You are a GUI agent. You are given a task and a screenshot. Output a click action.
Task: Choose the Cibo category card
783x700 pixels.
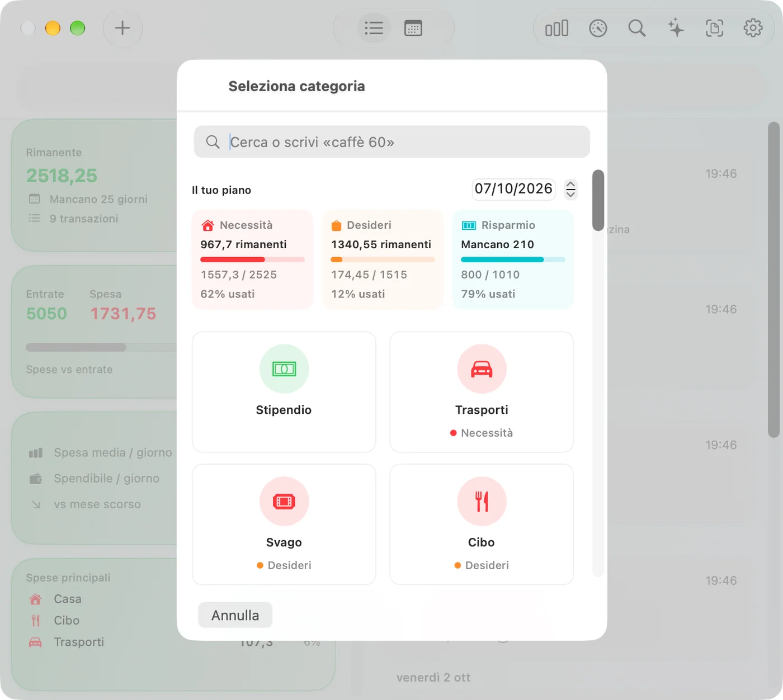(x=482, y=524)
